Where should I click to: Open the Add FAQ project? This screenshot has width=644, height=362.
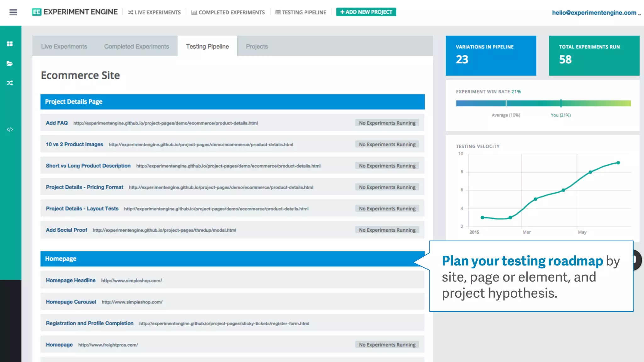[x=57, y=123]
